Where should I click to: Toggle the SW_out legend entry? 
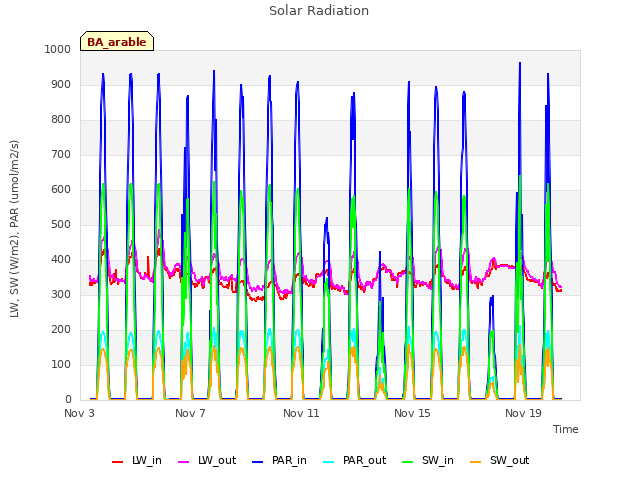pos(499,461)
